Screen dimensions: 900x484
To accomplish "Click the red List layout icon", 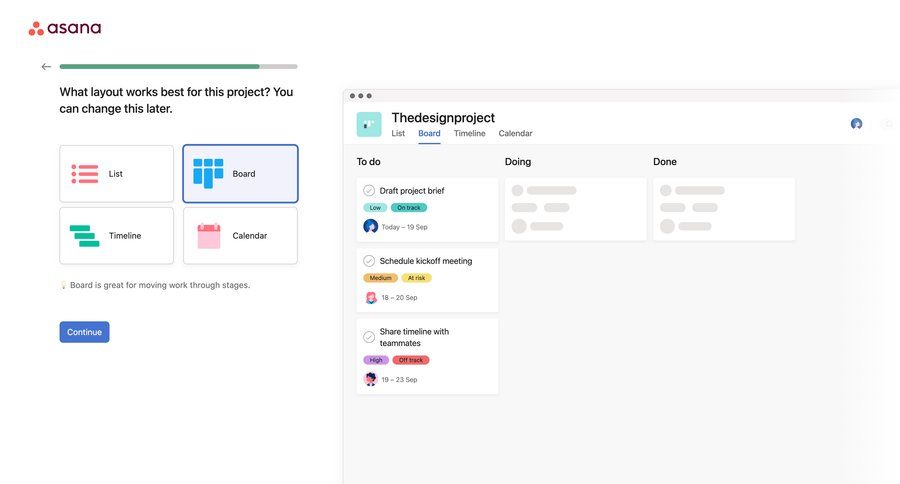I will pos(84,173).
